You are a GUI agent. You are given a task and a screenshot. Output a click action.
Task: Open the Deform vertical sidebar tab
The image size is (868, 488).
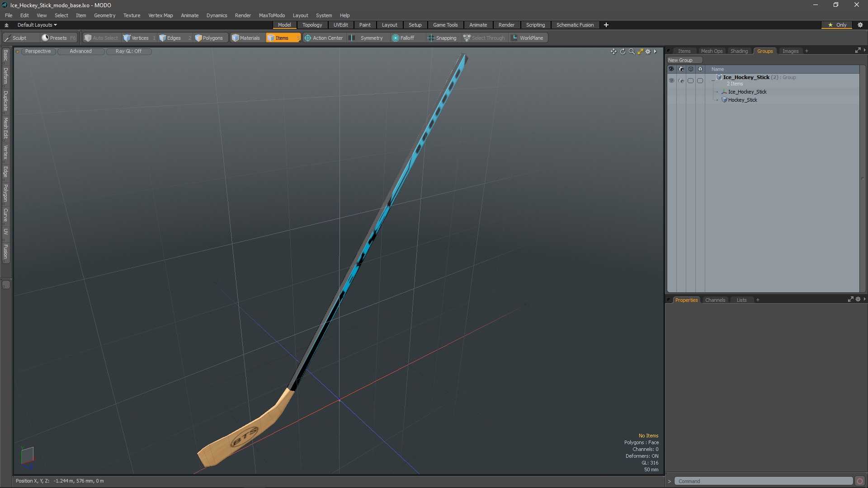pos(5,76)
